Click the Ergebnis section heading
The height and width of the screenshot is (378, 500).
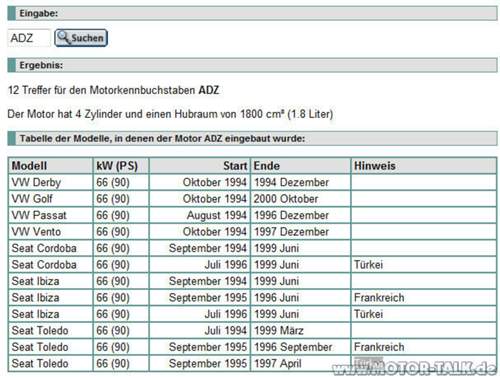pyautogui.click(x=252, y=65)
